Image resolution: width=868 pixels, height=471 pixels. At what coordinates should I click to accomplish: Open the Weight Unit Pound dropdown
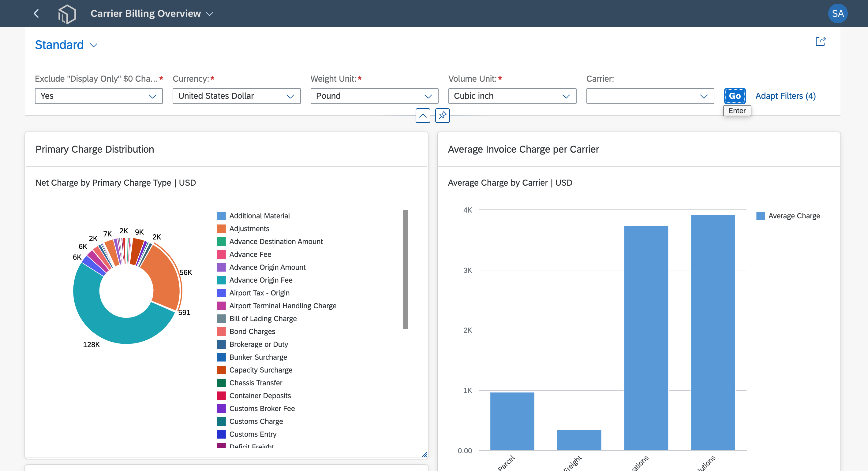click(x=374, y=96)
